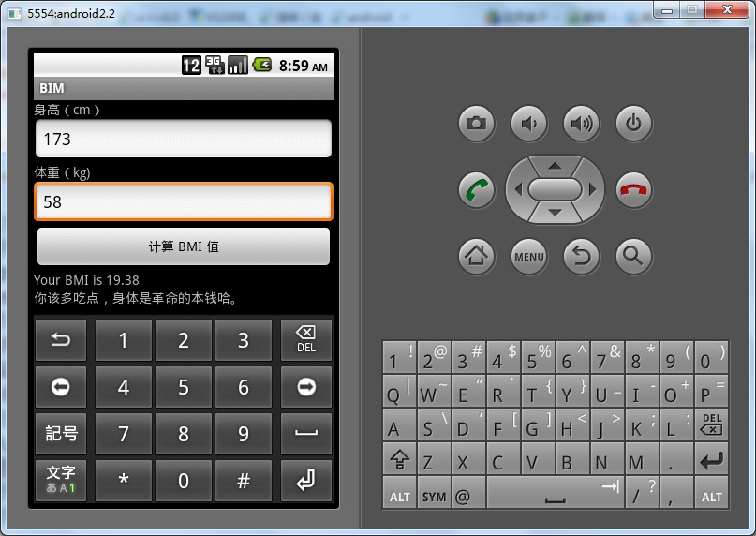Click the comma key on hardware keyboard
756x536 pixels.
(677, 493)
